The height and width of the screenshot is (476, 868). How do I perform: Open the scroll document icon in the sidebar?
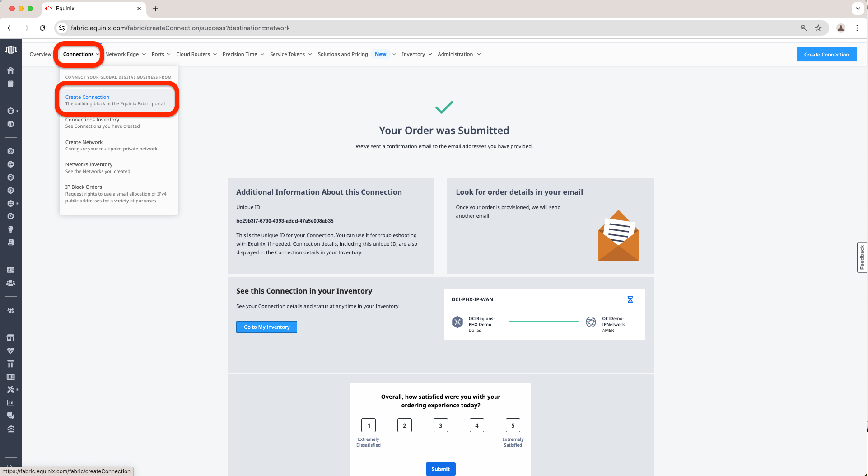pos(11,243)
